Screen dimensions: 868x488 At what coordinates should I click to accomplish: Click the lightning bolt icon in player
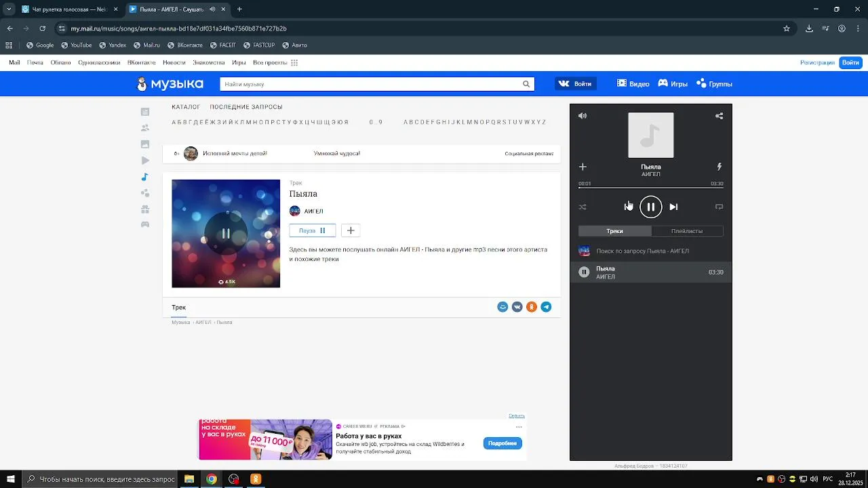[x=719, y=167]
